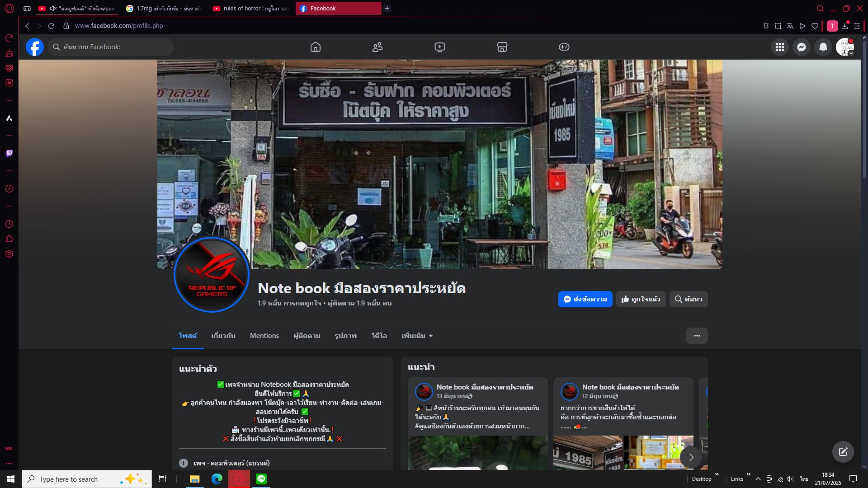The image size is (868, 488).
Task: Select the รูปภาพ tab
Action: tap(346, 336)
